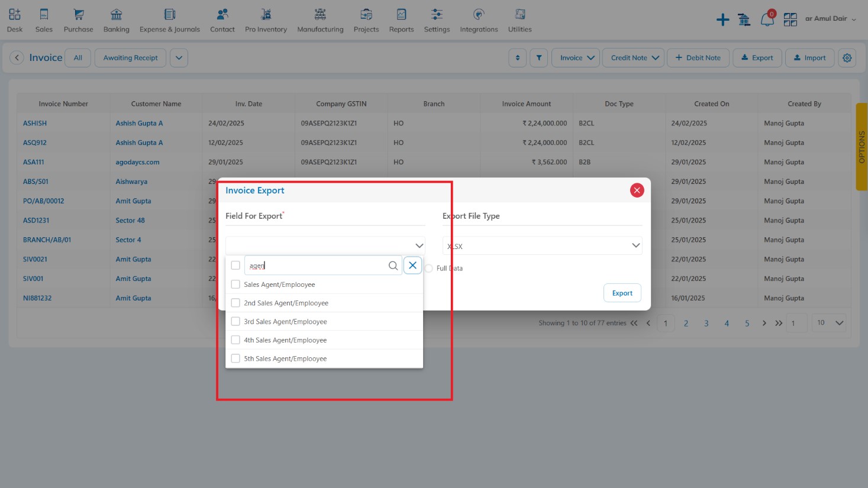Check 4th Sales Agent/Employee option

(x=235, y=340)
